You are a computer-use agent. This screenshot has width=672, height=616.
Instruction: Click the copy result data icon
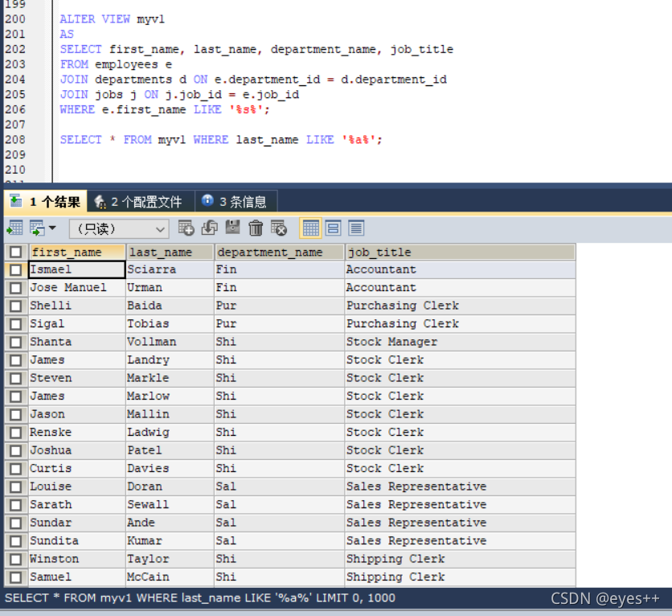(37, 228)
